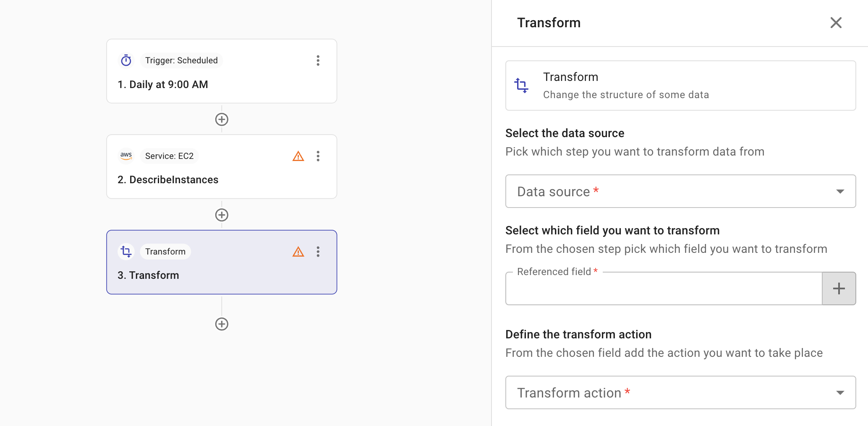Click the plus button next to Referenced field
868x426 pixels.
(x=839, y=288)
